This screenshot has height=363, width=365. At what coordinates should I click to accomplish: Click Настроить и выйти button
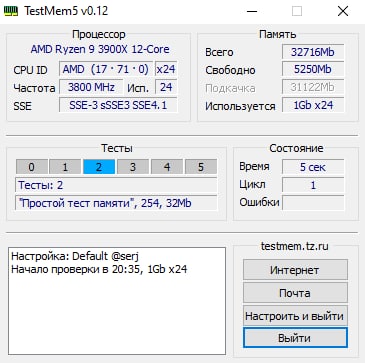[295, 315]
